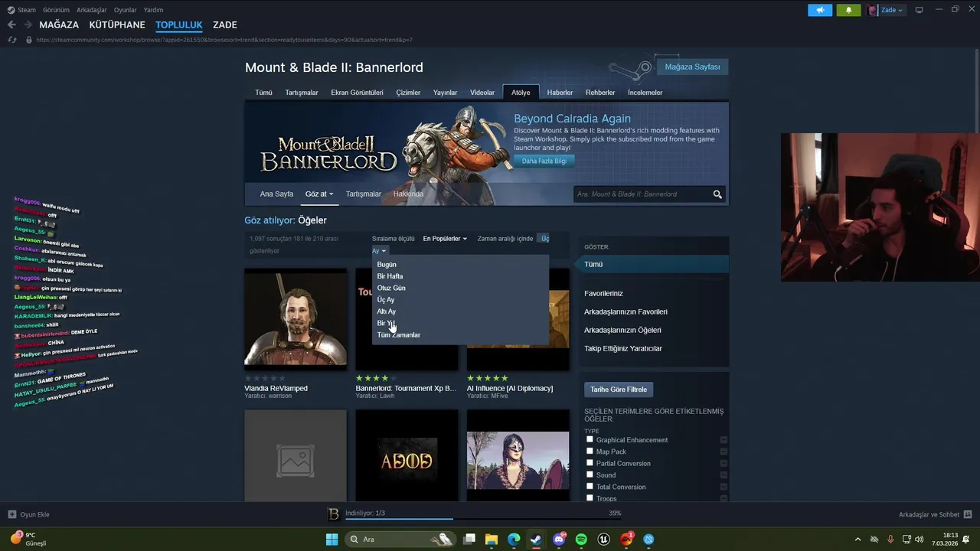Click the plus icon next to Oyun Ekle
980x551 pixels.
(x=12, y=514)
